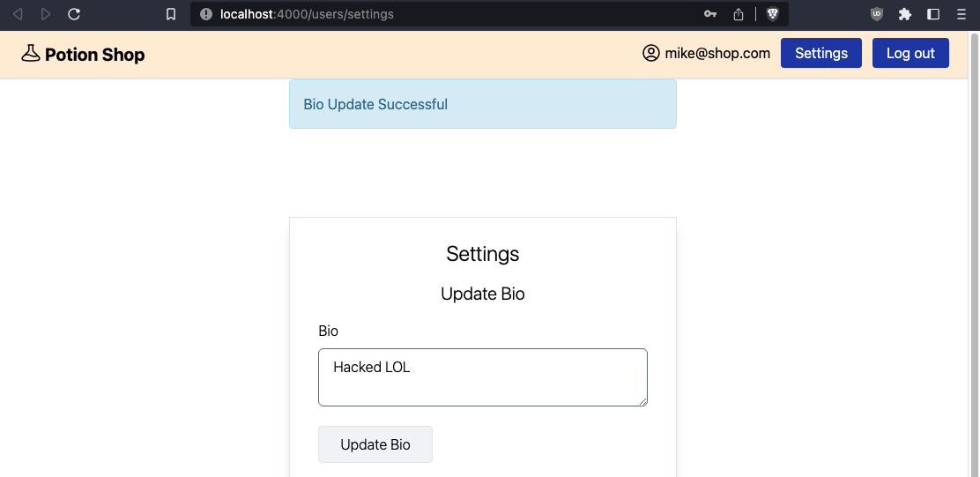Image resolution: width=980 pixels, height=477 pixels.
Task: Open Brave Shields lion icon
Action: (x=773, y=14)
